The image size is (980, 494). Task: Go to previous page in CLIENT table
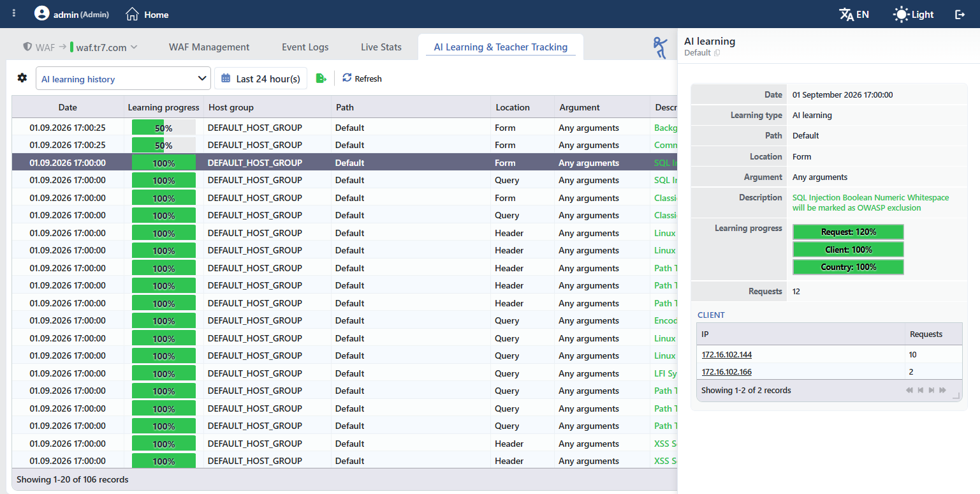tap(921, 390)
